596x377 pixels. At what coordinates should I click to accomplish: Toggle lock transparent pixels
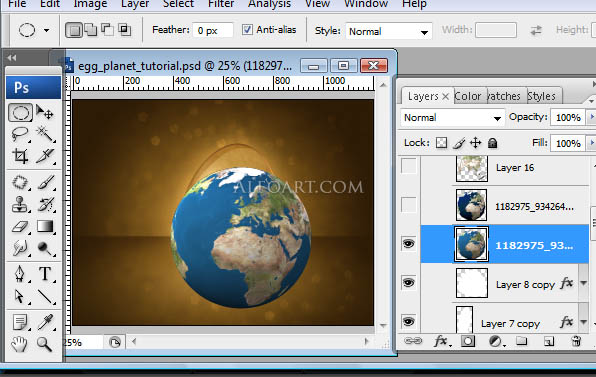click(x=441, y=143)
